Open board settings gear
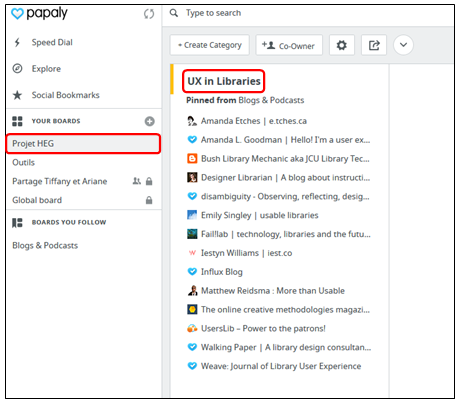Screen dimensions: 460x403 341,45
